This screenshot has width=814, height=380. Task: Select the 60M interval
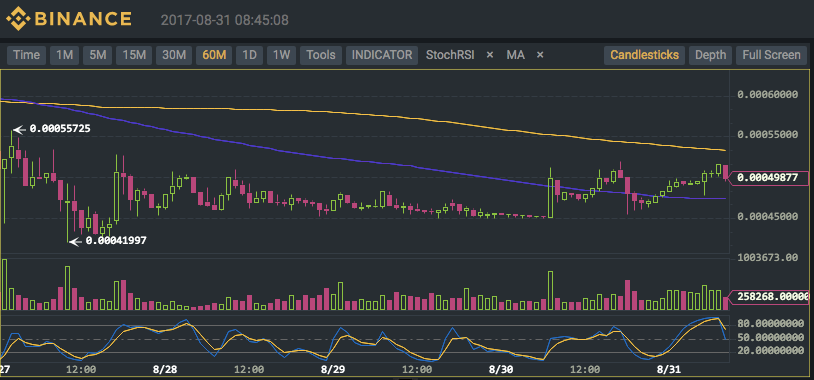(x=214, y=55)
